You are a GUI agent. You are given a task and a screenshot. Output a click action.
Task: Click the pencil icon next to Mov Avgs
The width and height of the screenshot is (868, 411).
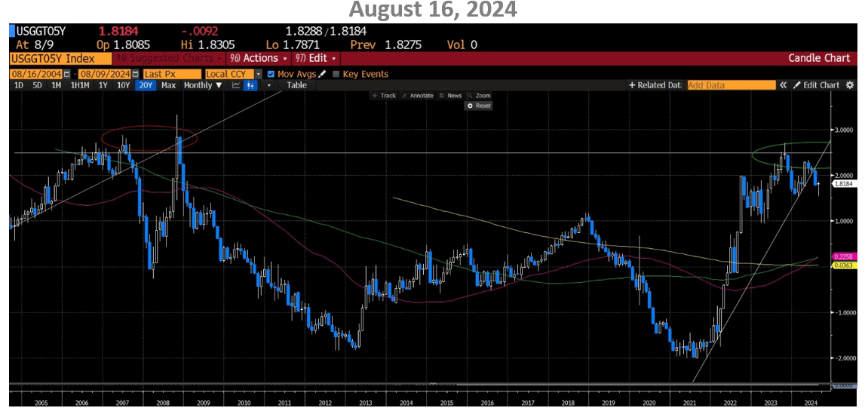(x=322, y=74)
